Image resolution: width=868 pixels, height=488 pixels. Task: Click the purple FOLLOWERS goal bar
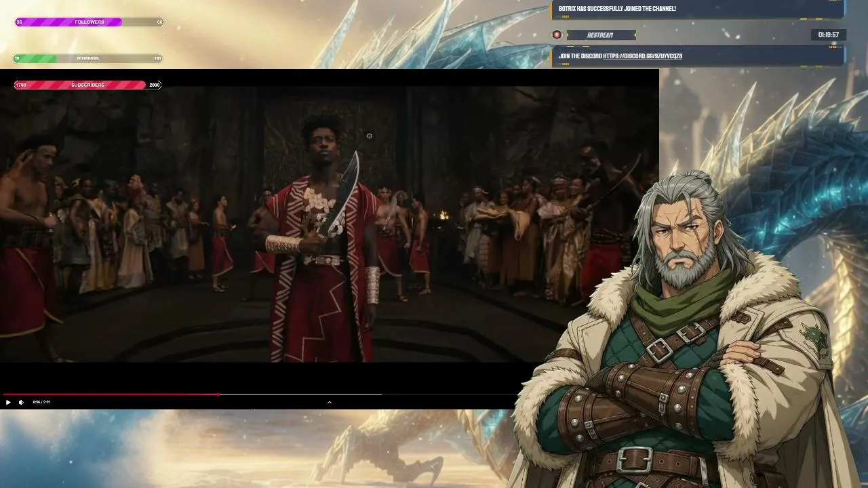89,22
